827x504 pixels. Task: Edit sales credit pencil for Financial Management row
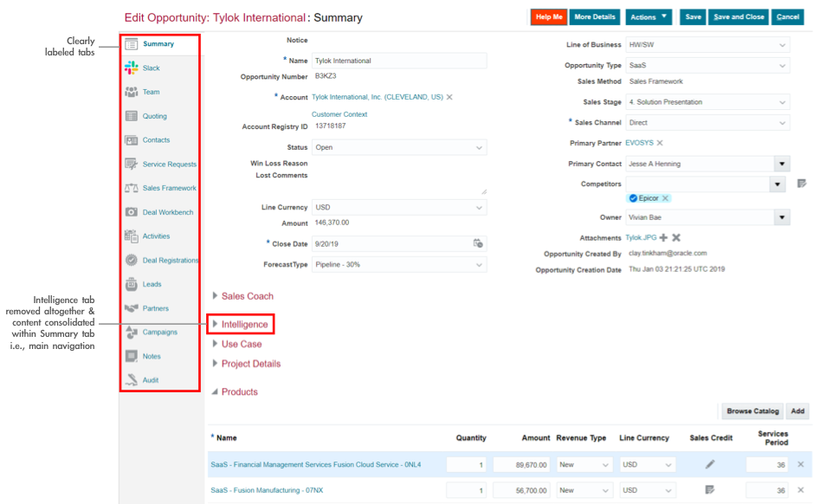(710, 464)
